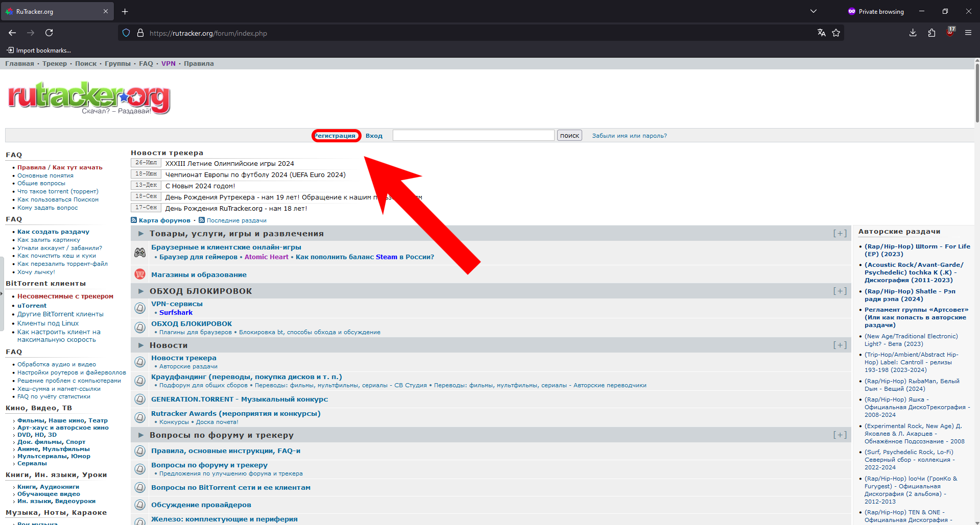Click red shop icon for Магазины и образование
This screenshot has height=525, width=980.
[x=140, y=274]
